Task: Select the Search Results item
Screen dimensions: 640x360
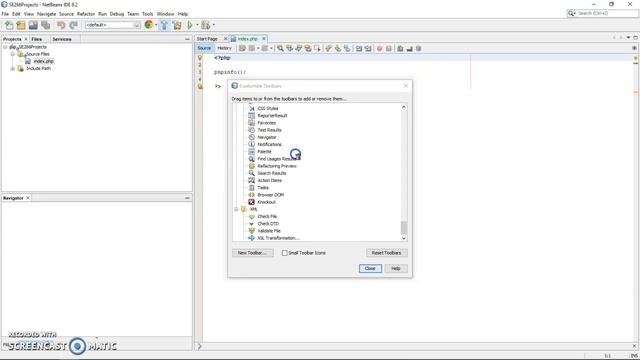Action: pos(271,173)
